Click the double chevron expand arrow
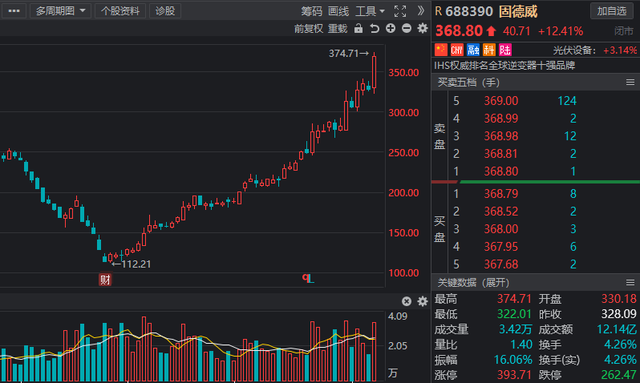The height and width of the screenshot is (383, 640). pos(421,11)
